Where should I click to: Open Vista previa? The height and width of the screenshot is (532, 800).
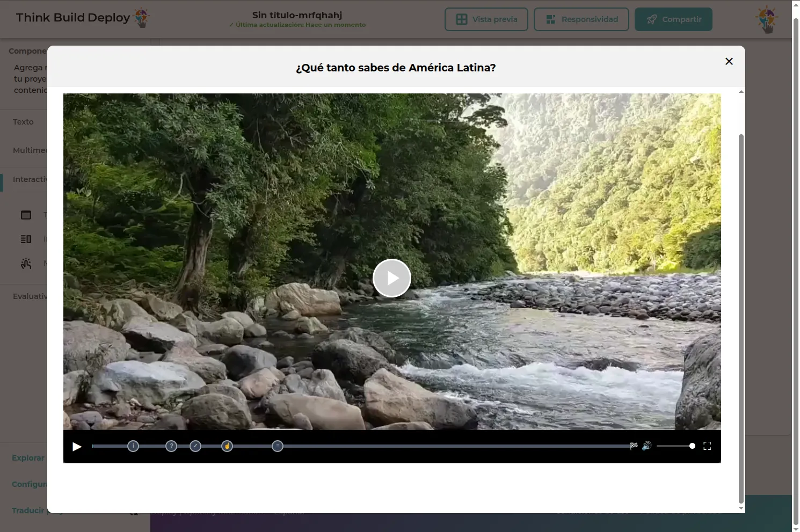click(486, 19)
